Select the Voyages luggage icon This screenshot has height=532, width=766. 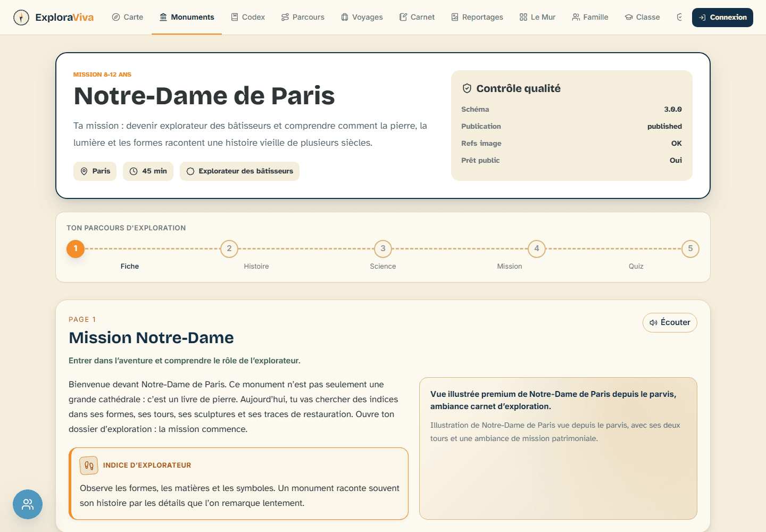(x=345, y=17)
